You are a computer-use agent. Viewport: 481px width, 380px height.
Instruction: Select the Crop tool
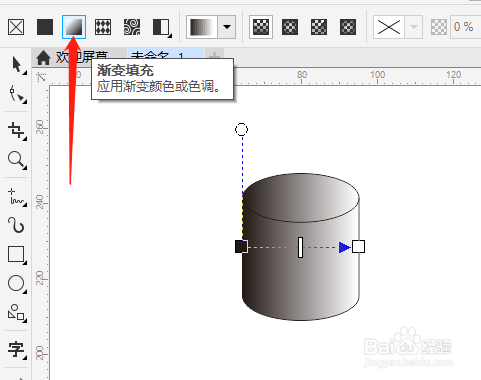(x=17, y=131)
